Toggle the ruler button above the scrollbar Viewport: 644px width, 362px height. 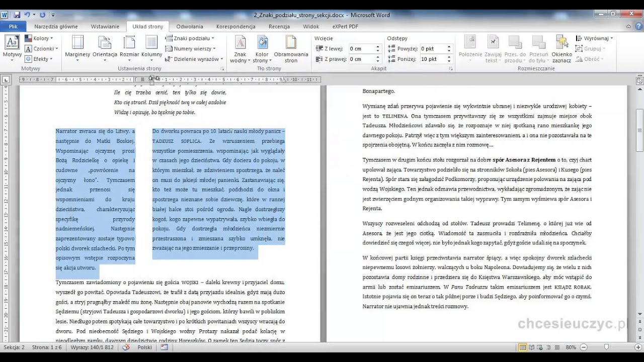pos(639,80)
